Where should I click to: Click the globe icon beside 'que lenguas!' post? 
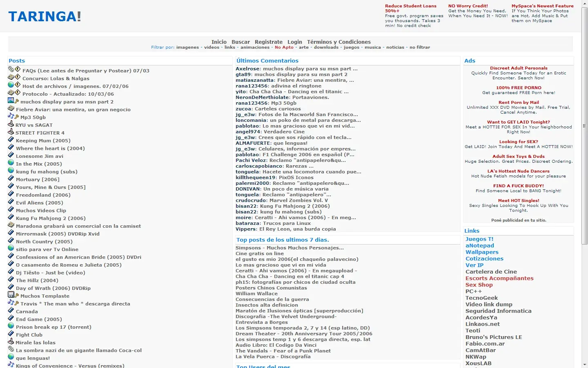click(x=11, y=357)
